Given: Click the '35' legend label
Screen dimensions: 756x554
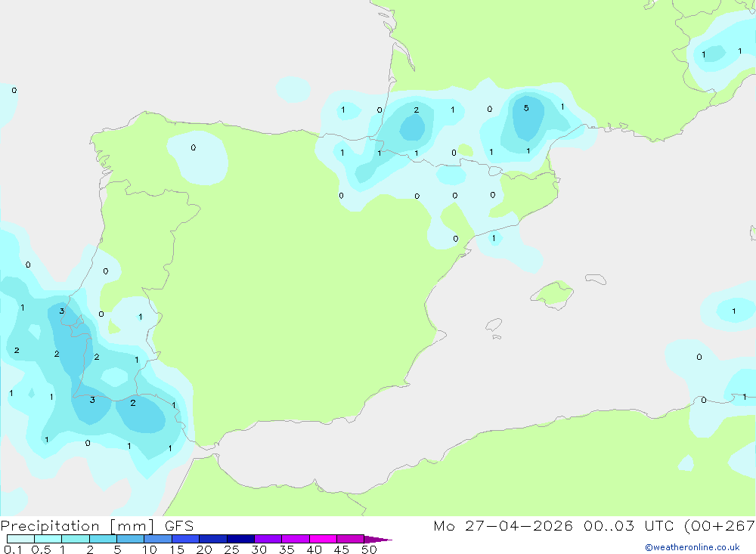Looking at the screenshot, I should point(287,549).
